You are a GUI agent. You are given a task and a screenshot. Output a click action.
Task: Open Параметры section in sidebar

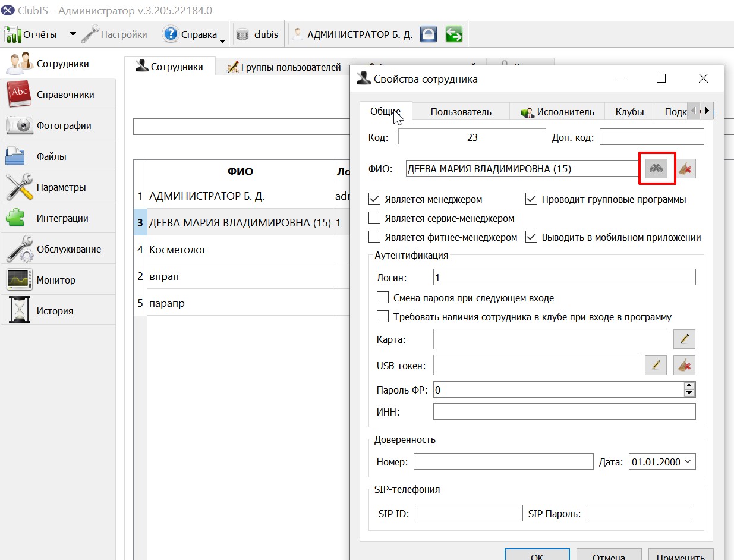(58, 187)
